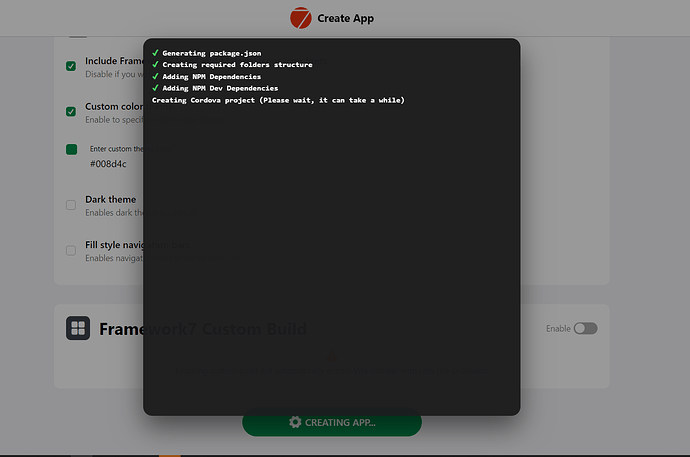Click checkmark icon beside Adding NPM Dependencies

(155, 76)
